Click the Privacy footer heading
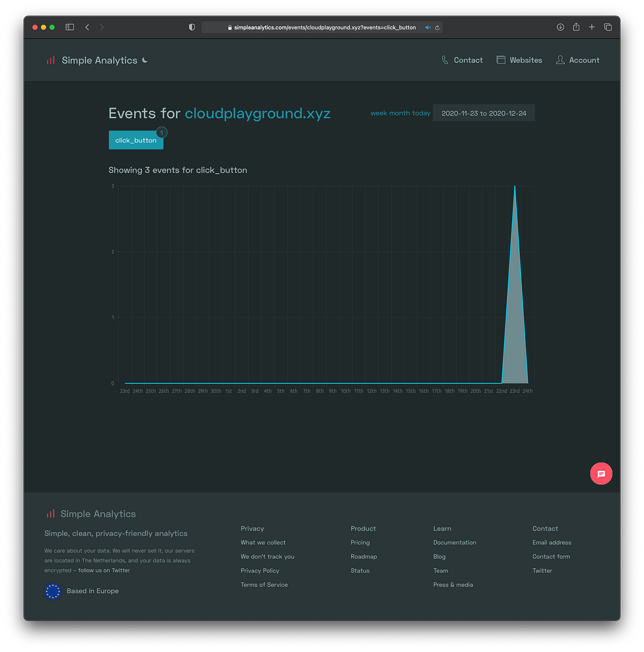Viewport: 644px width, 652px height. pos(252,528)
